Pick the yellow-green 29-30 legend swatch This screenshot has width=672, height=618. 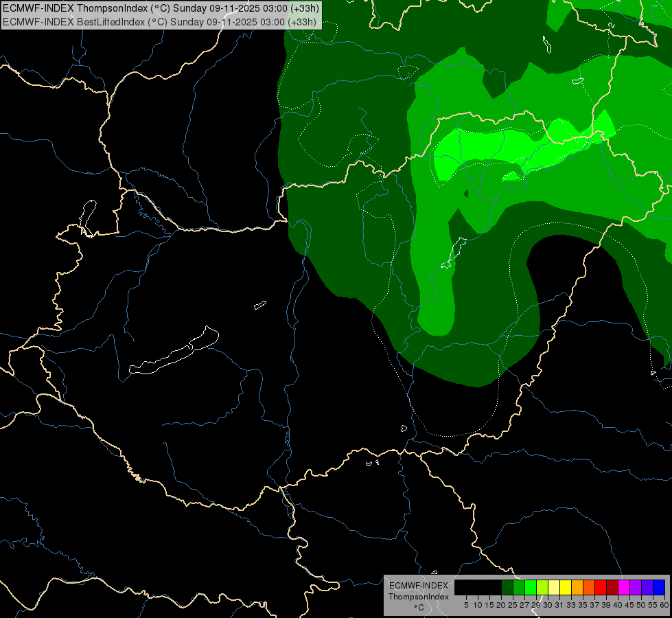tap(542, 587)
